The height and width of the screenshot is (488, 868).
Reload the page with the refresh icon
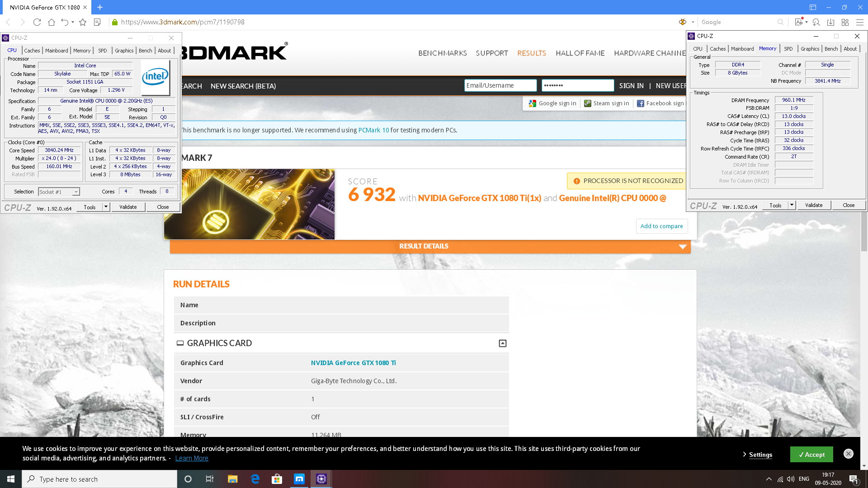(37, 22)
